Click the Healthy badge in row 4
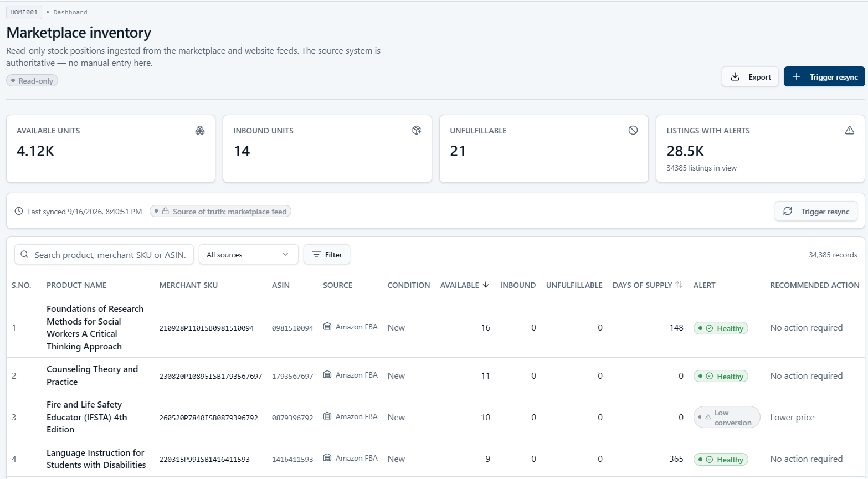Viewport: 868px width, 479px height. (721, 459)
